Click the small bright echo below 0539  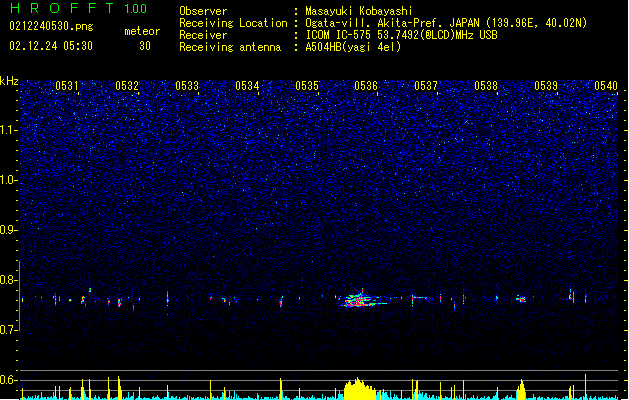[x=521, y=298]
